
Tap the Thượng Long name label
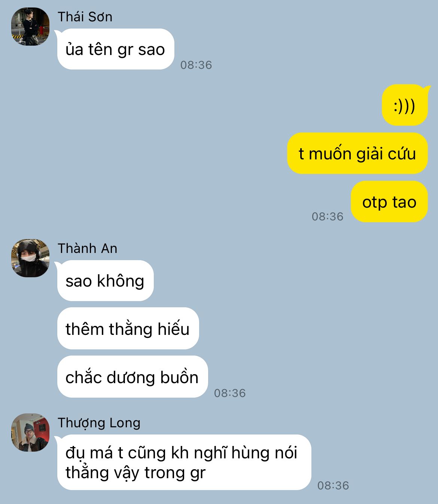click(x=99, y=423)
